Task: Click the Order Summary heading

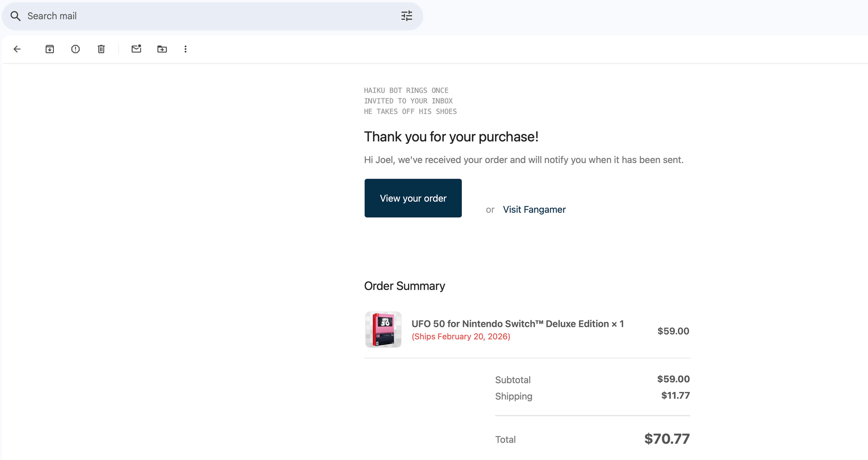Action: pos(404,286)
